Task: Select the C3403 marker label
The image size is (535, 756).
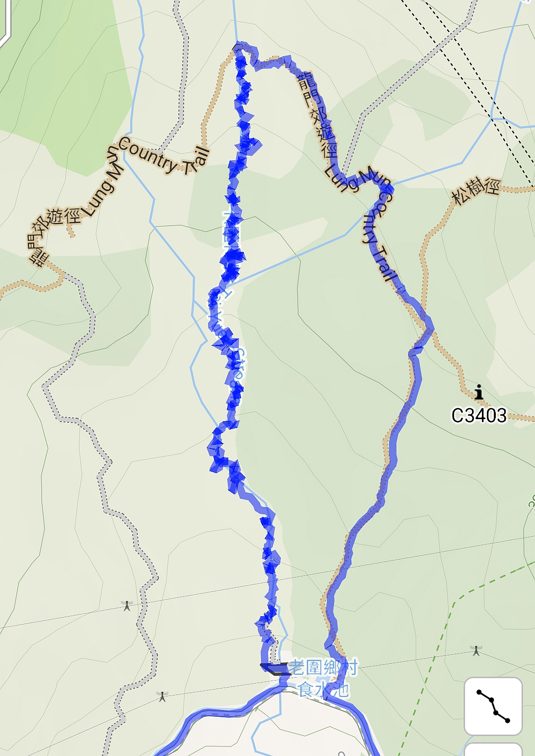Action: [479, 416]
